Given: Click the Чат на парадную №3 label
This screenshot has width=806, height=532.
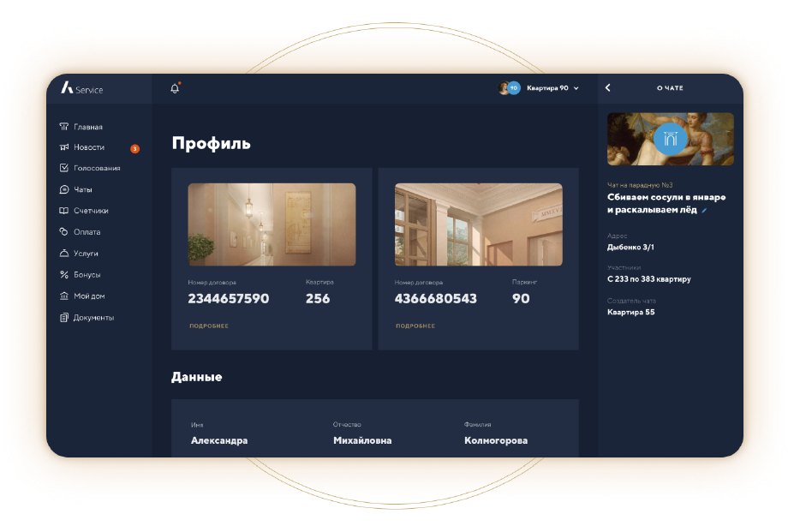Looking at the screenshot, I should pos(640,185).
